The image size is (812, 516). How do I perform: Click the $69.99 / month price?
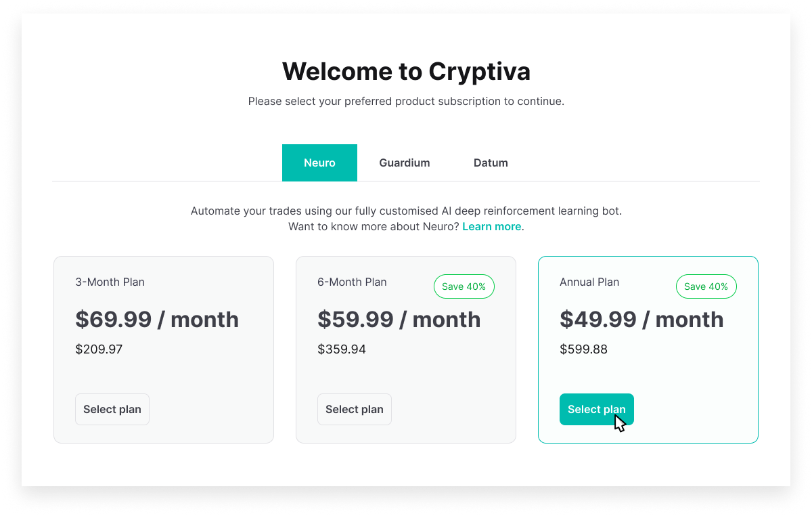[157, 320]
